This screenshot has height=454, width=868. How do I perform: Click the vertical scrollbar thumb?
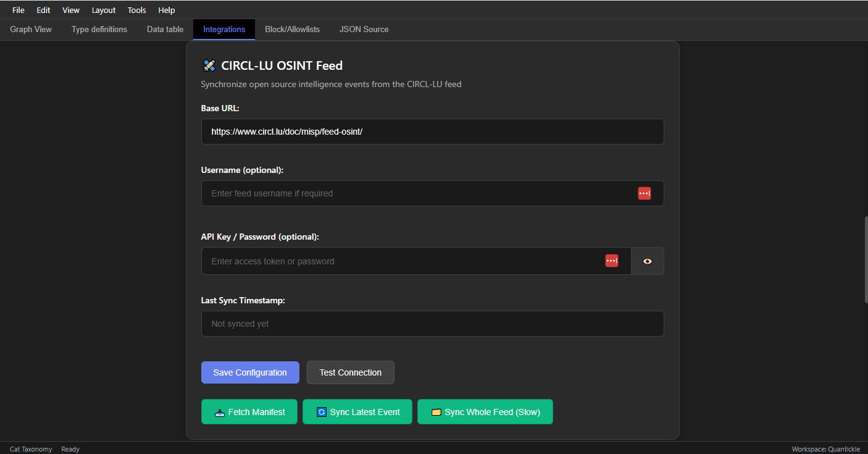point(866,259)
